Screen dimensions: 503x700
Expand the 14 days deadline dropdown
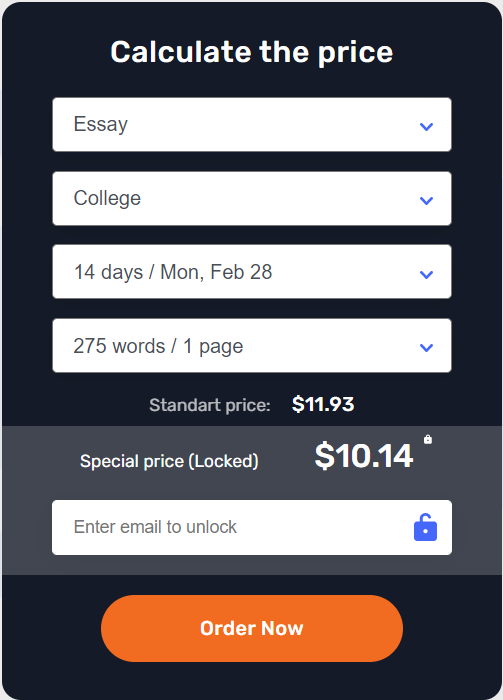pyautogui.click(x=252, y=271)
